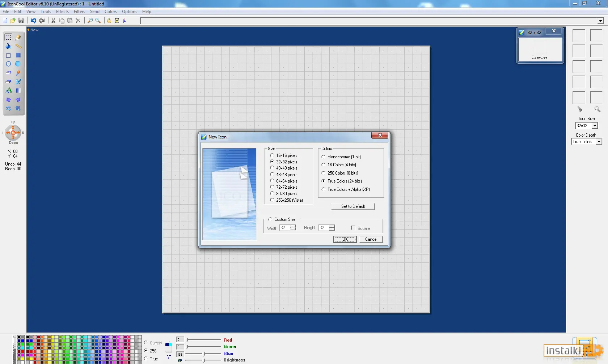The height and width of the screenshot is (364, 608).
Task: Select the Filled Ellipse tool
Action: pos(18,64)
